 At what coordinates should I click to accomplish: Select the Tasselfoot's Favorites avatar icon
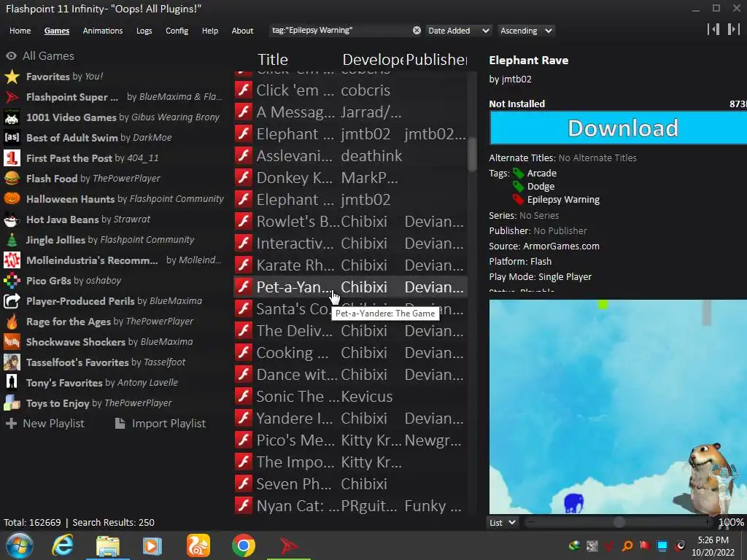[x=12, y=362]
